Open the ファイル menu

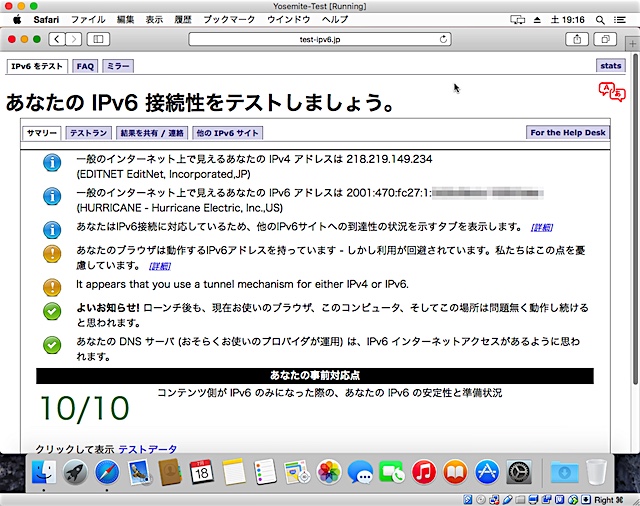click(x=88, y=20)
